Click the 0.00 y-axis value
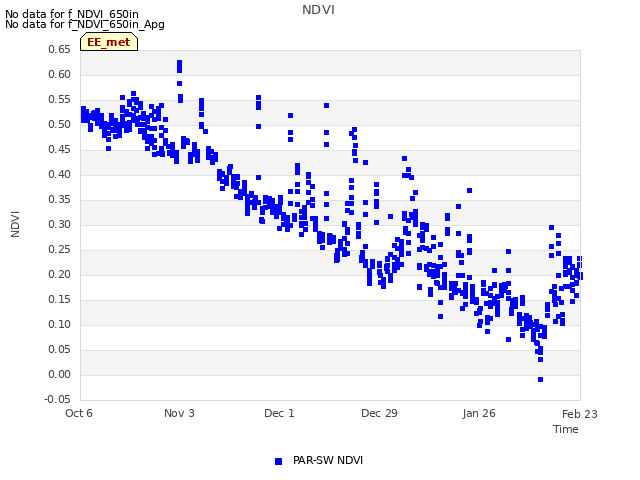Screen dimensions: 640x480 pyautogui.click(x=59, y=374)
